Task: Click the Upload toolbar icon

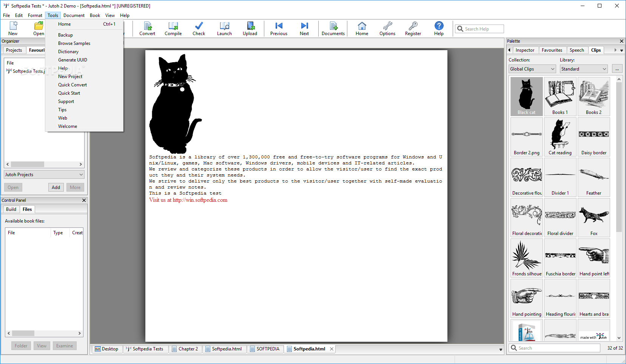Action: pos(250,29)
